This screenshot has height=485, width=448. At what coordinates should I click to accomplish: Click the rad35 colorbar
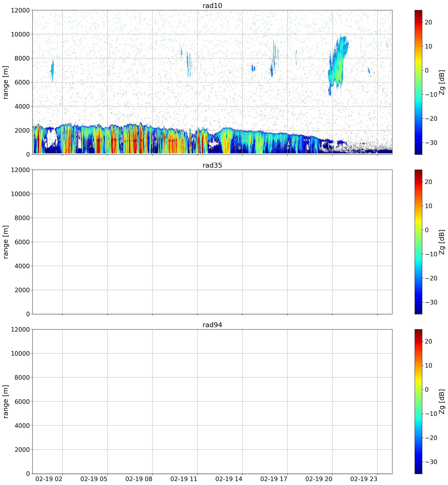tap(418, 242)
